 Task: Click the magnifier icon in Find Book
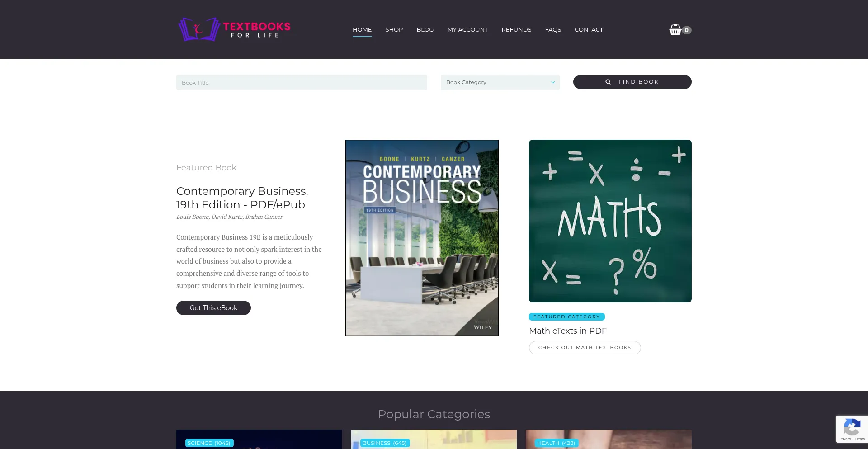click(608, 82)
